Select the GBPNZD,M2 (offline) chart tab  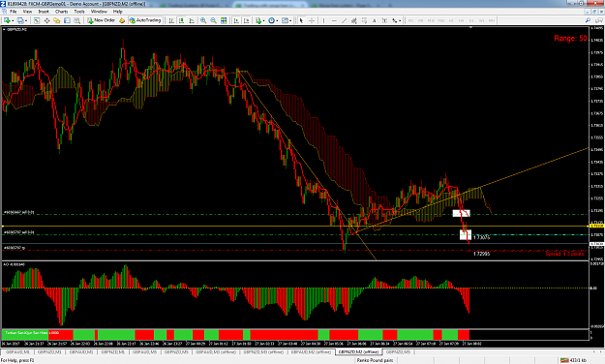point(358,352)
